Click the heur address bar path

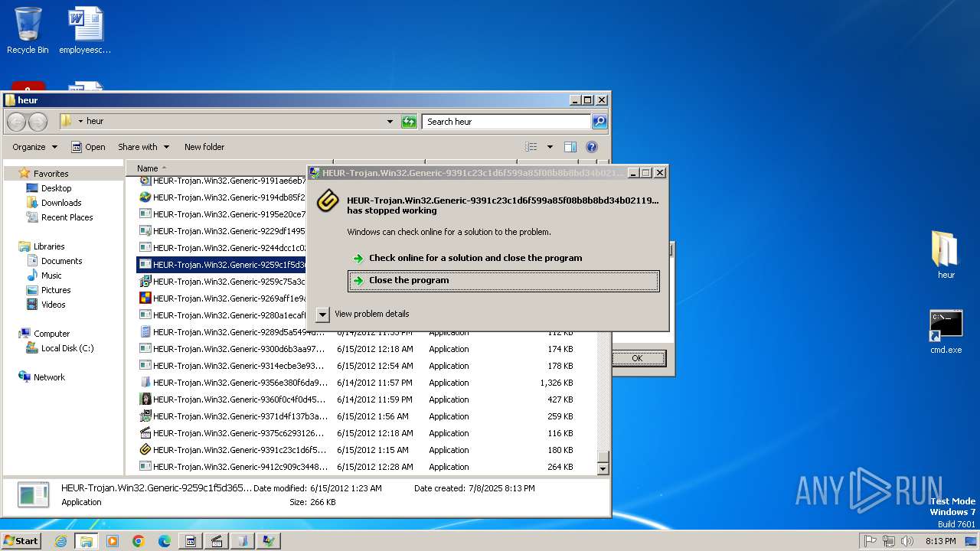(x=95, y=121)
